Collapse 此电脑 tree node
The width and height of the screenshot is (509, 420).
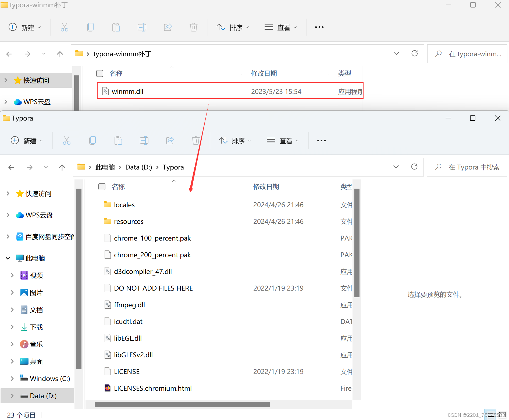[x=8, y=258]
